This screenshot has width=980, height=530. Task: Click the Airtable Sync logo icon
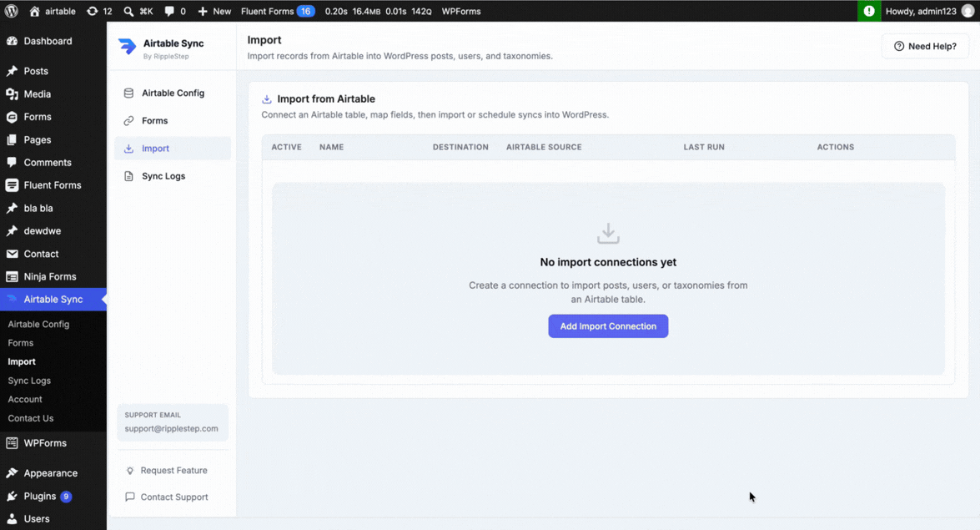pyautogui.click(x=127, y=46)
